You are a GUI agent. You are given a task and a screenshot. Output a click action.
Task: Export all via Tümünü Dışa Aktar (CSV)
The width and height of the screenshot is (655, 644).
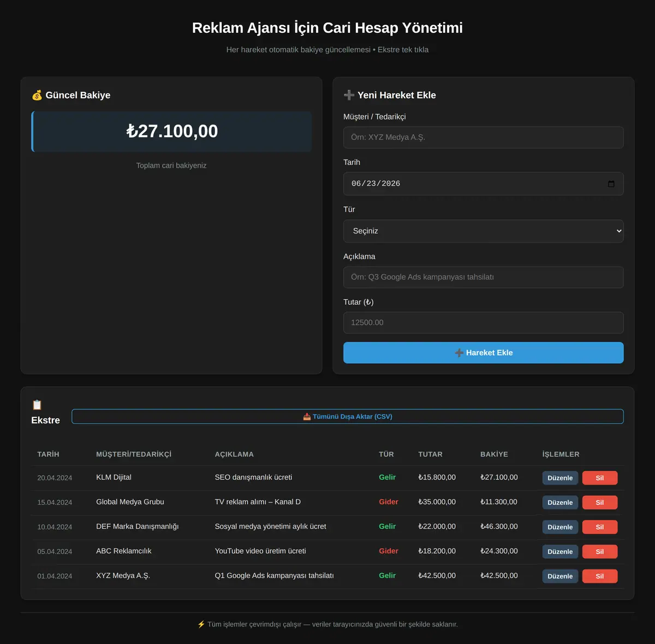pyautogui.click(x=348, y=416)
